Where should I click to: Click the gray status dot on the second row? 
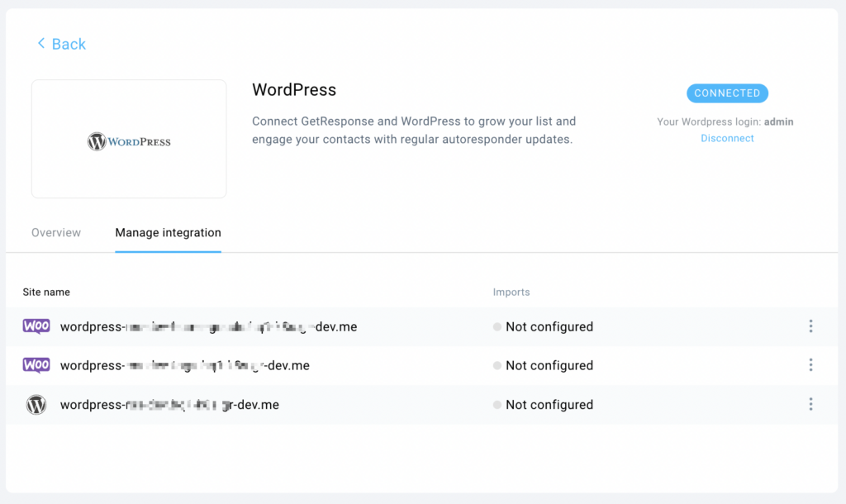pos(497,365)
